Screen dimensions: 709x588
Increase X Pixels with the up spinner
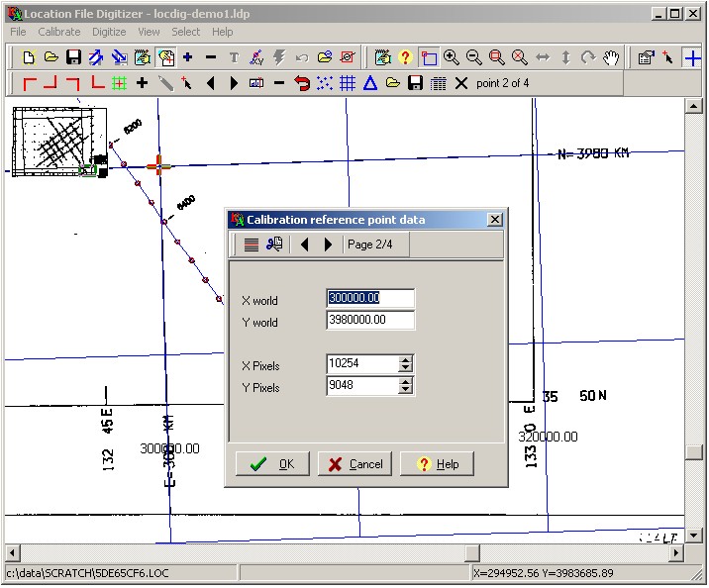tap(406, 359)
